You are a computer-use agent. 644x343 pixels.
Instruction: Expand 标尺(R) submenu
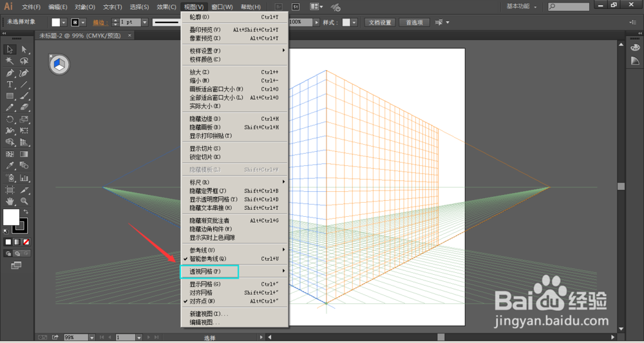[234, 182]
